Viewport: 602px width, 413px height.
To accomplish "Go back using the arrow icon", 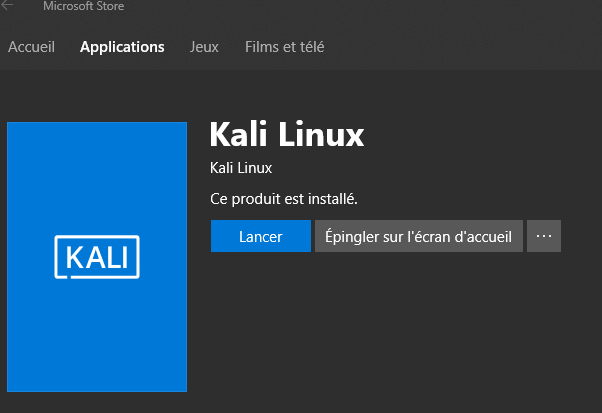I will (x=7, y=5).
